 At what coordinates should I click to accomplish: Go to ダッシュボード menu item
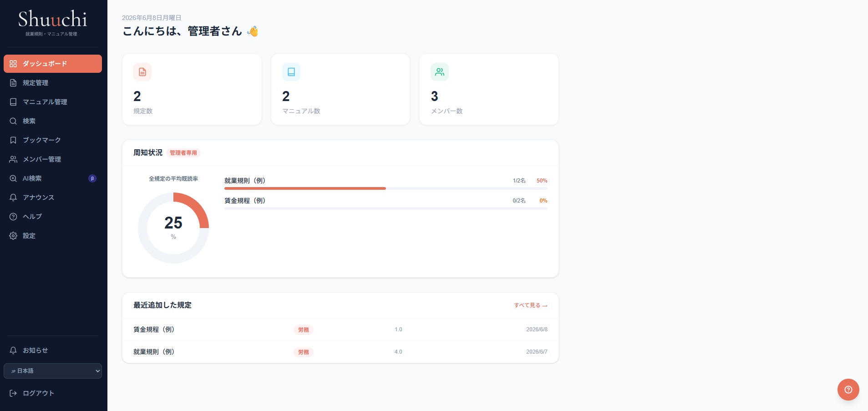pos(53,64)
